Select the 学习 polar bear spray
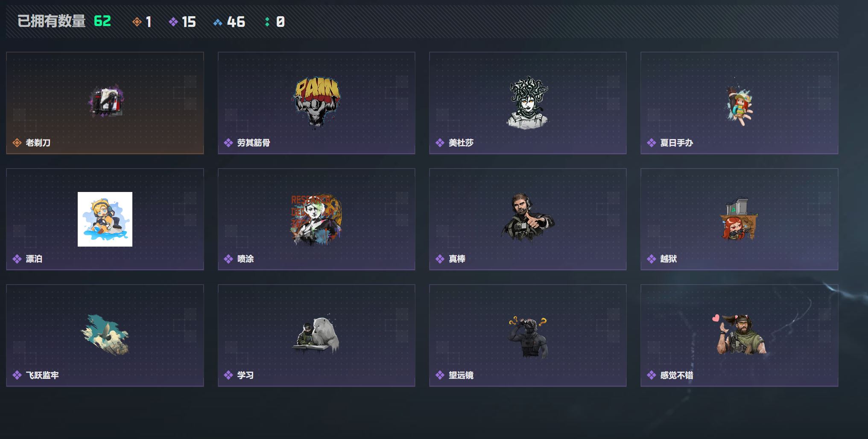 click(x=316, y=335)
